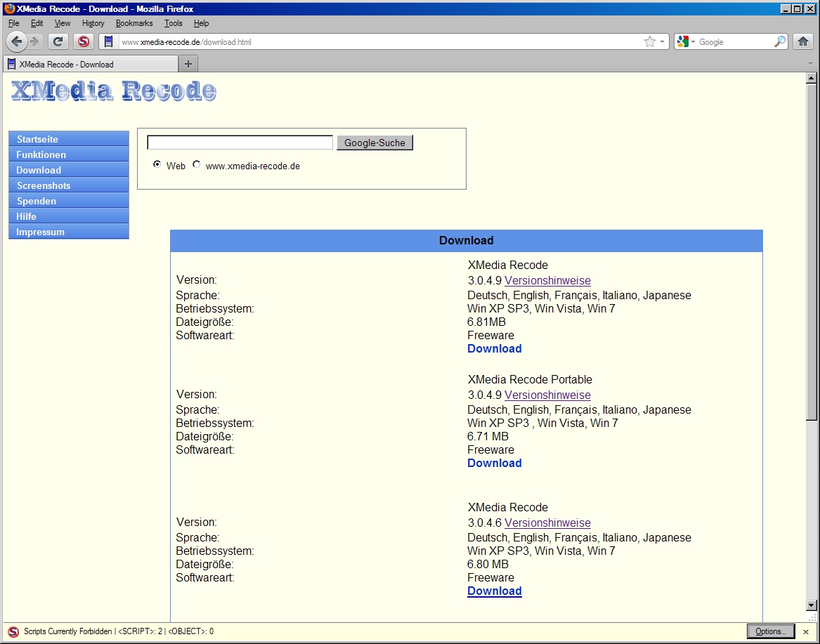Viewport: 820px width, 644px height.
Task: Open the Help menu
Action: 201,23
